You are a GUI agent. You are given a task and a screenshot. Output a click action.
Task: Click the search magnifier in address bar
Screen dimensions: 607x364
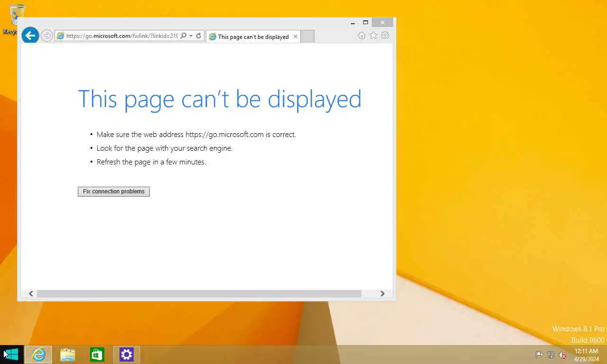(183, 36)
